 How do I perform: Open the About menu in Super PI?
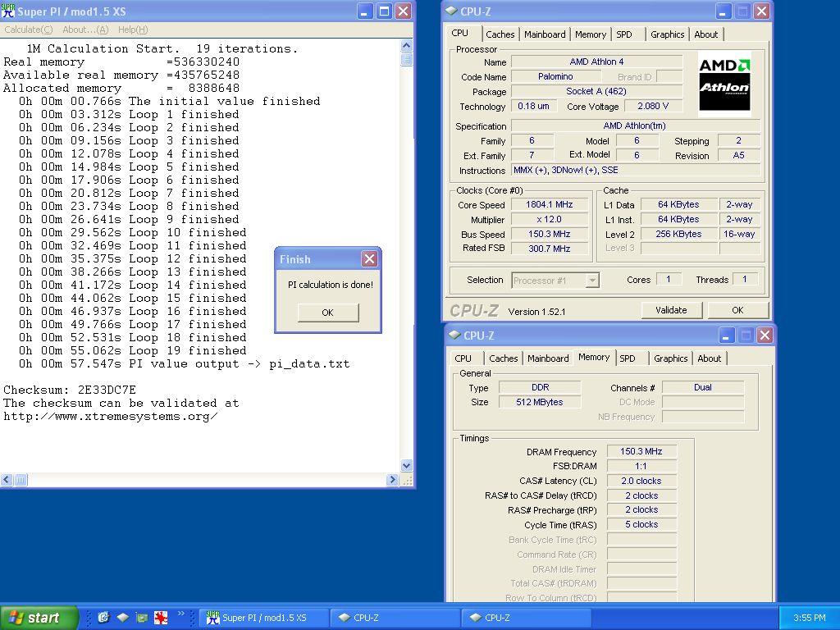[85, 30]
